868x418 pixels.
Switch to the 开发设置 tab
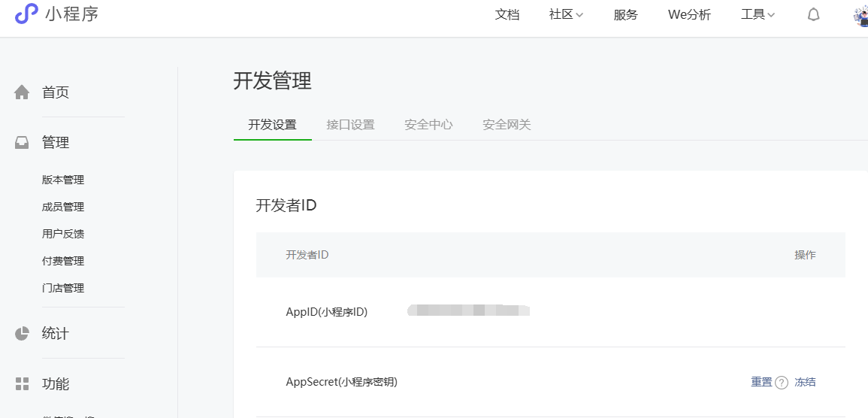coord(272,125)
